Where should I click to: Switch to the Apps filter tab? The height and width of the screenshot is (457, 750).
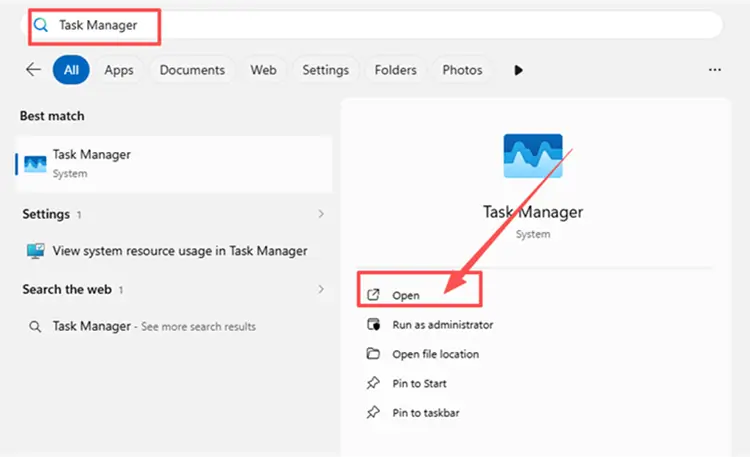point(119,70)
